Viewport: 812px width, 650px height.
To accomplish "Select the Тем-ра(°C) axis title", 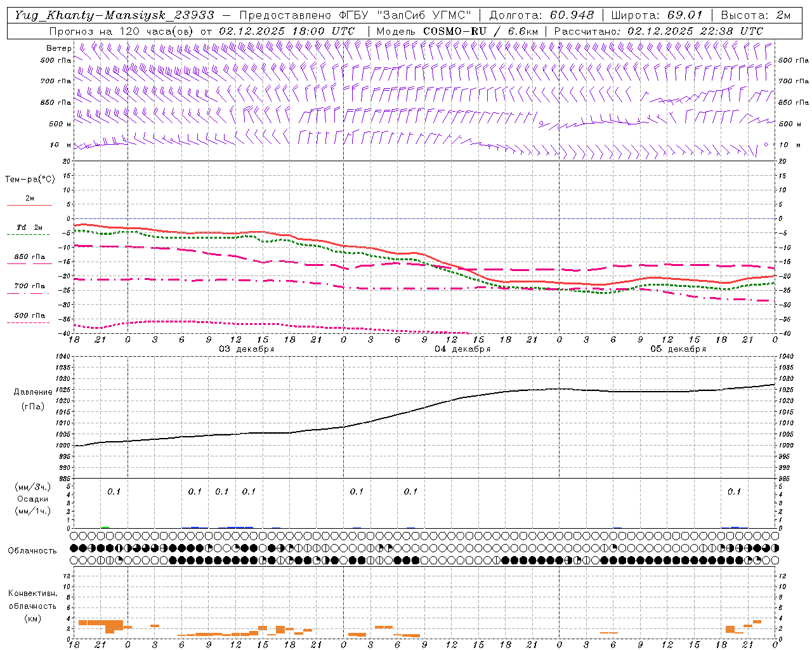I will point(30,180).
